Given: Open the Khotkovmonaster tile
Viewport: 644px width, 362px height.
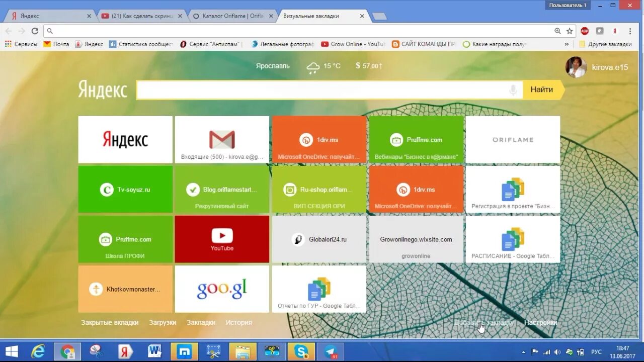Looking at the screenshot, I should (125, 289).
